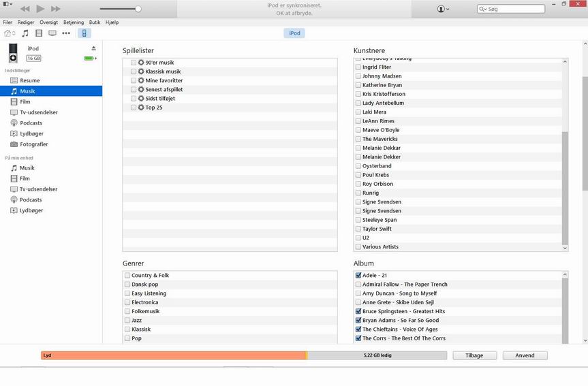This screenshot has width=588, height=386.
Task: Check the 90'er musik playlist
Action: pyautogui.click(x=134, y=63)
